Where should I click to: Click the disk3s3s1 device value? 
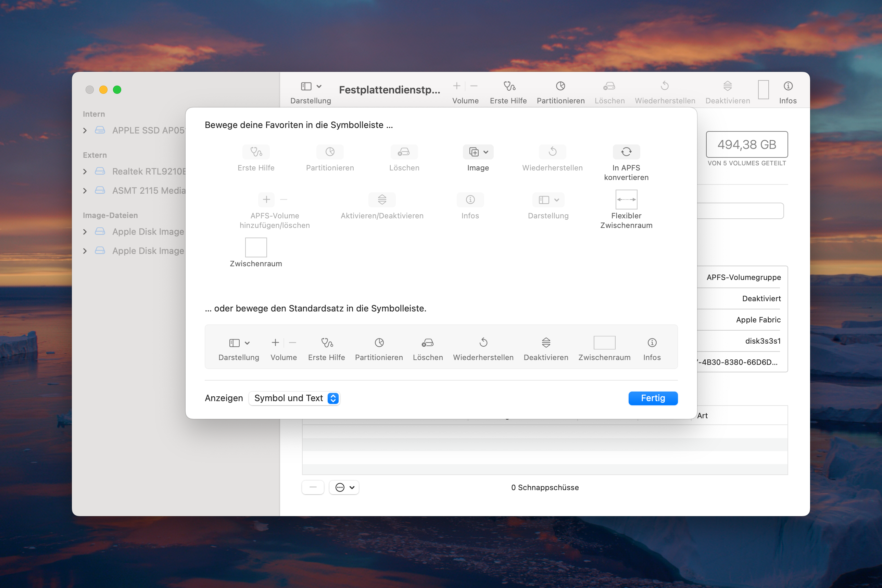(x=763, y=341)
